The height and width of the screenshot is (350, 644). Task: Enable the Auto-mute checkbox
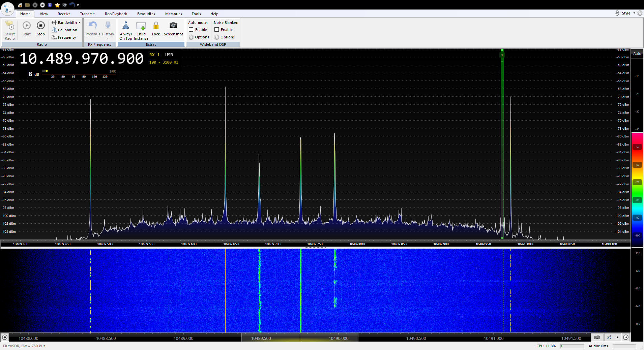tap(191, 30)
